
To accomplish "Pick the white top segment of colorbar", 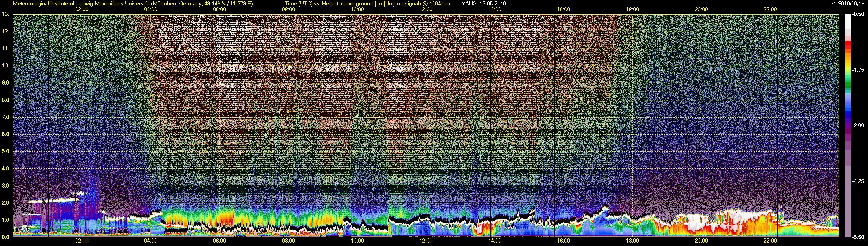I will [x=847, y=21].
